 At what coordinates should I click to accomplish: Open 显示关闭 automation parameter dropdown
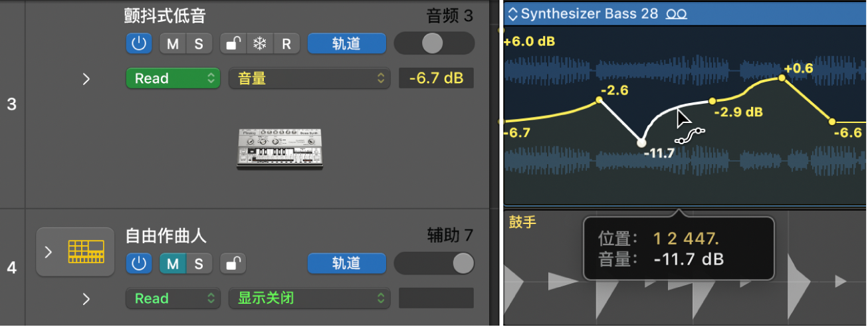[308, 298]
